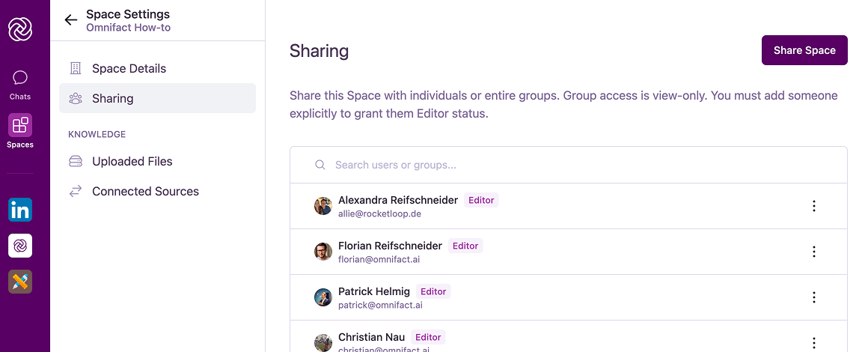The image size is (868, 352).
Task: Click the Omnifact How-to subtitle
Action: [129, 27]
